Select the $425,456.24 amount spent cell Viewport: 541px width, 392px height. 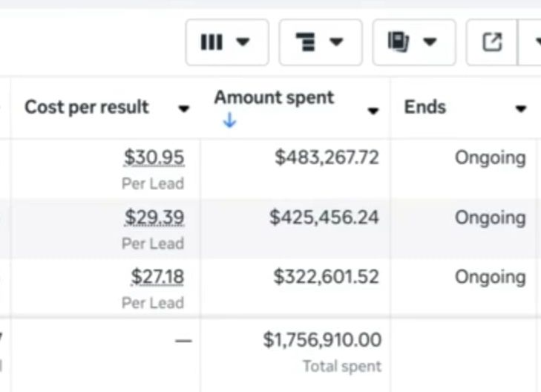point(324,218)
